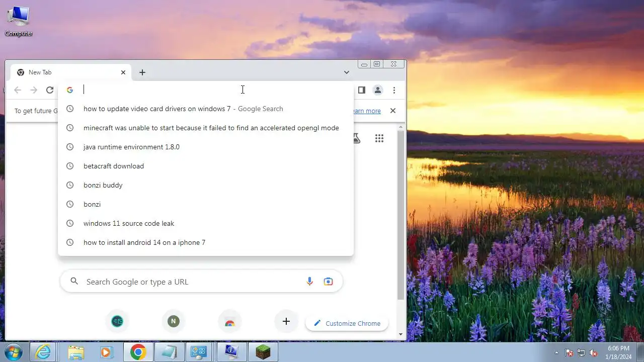Image resolution: width=644 pixels, height=362 pixels.
Task: Start voice search with the microphone icon
Action: [x=310, y=282]
